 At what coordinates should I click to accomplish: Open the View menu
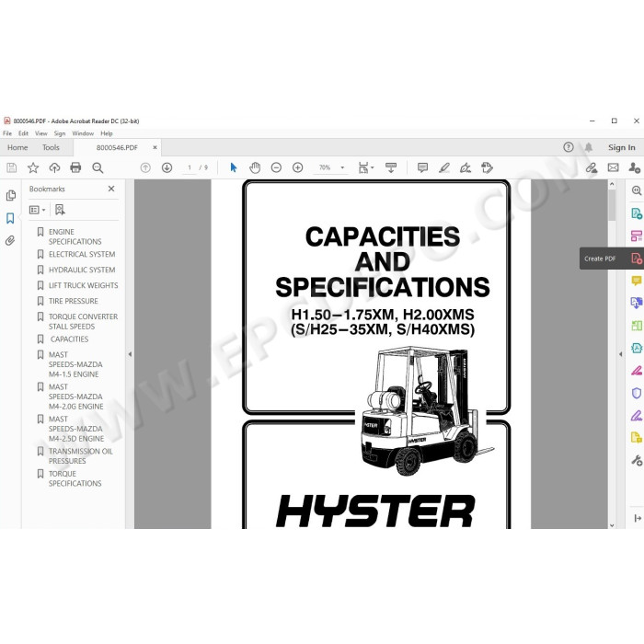[41, 133]
